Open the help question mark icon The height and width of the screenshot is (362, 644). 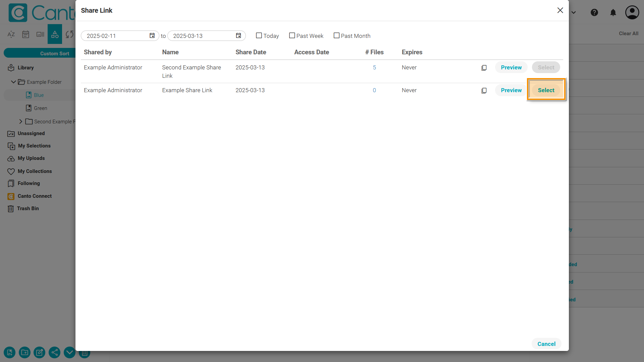594,13
